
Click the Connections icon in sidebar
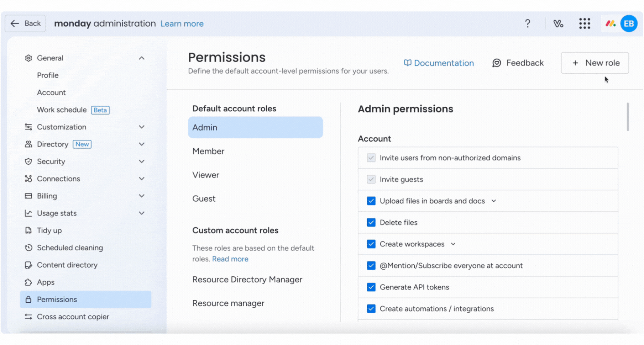28,179
